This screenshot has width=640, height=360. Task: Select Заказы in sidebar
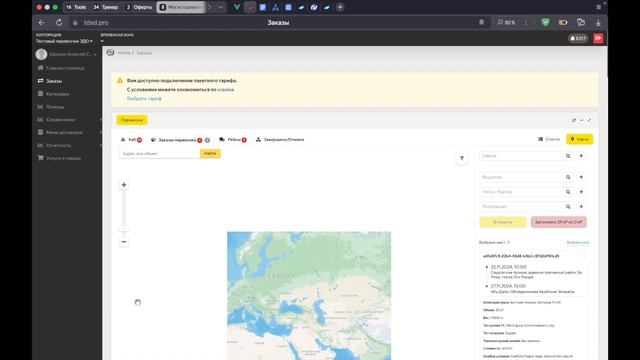pyautogui.click(x=50, y=81)
